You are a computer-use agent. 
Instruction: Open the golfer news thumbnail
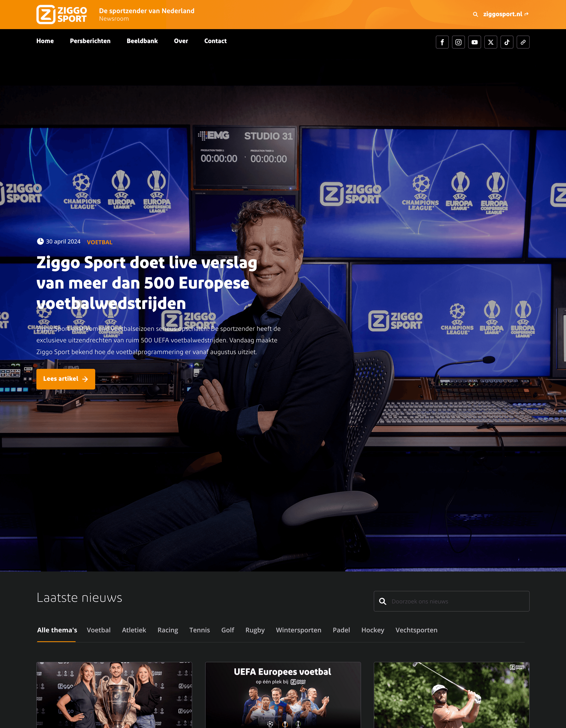(x=451, y=695)
